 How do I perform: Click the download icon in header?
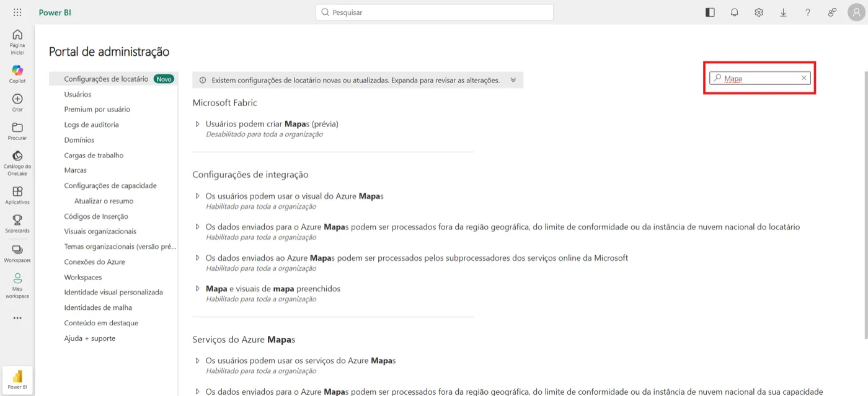(784, 12)
